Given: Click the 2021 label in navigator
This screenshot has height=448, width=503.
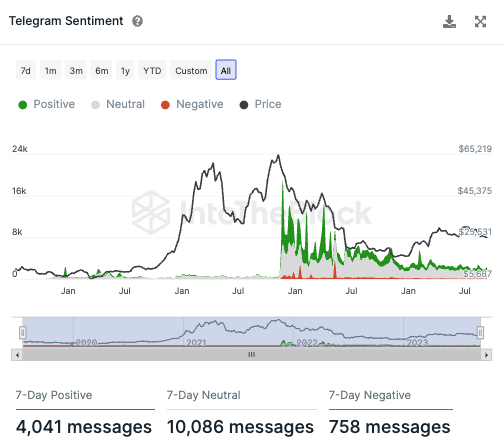Looking at the screenshot, I should [x=196, y=343].
